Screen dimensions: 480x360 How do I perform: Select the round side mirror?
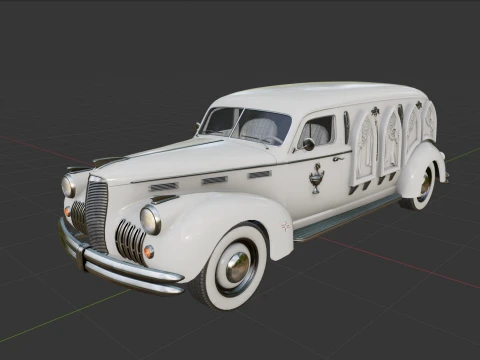tap(309, 144)
